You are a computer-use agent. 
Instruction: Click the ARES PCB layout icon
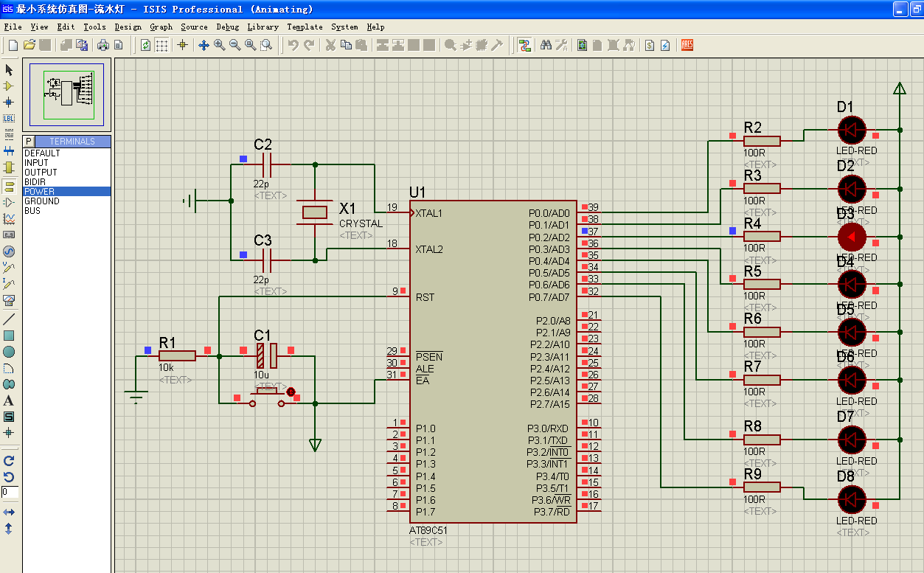[x=687, y=45]
